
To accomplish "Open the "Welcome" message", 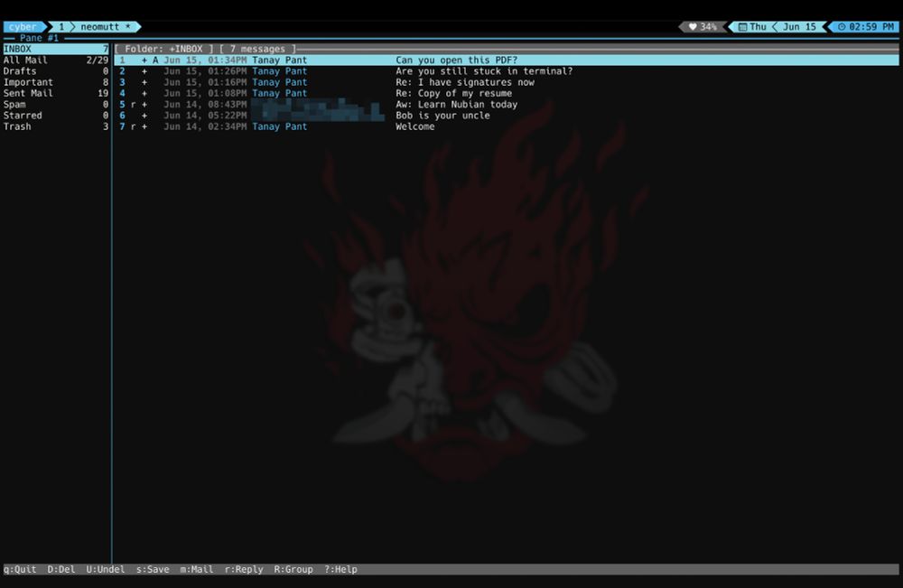I will [x=507, y=126].
